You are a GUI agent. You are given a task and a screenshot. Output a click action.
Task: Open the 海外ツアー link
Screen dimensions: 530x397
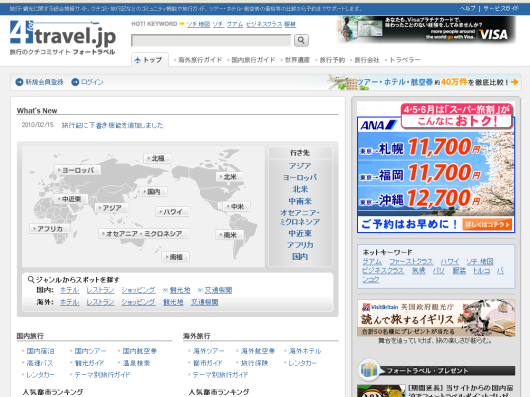(209, 351)
